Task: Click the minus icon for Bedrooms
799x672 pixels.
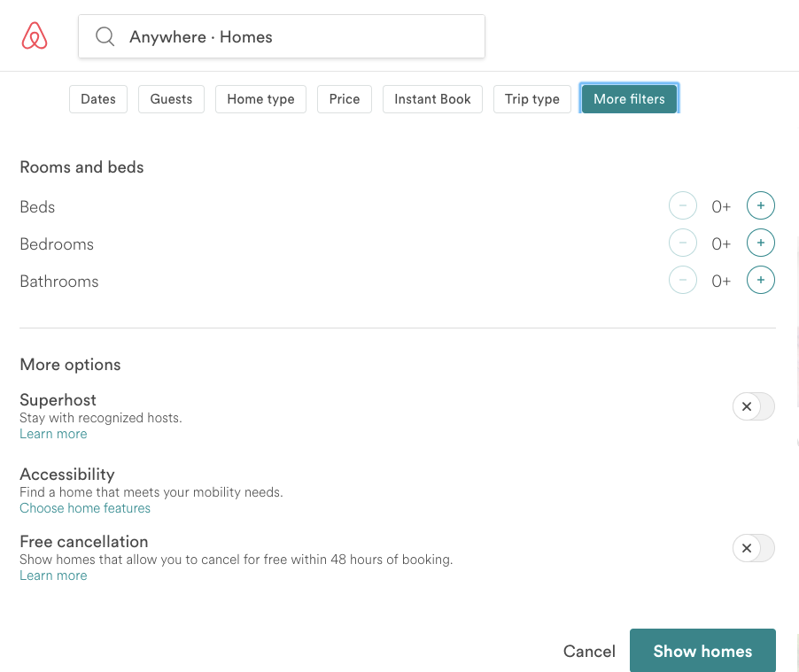Action: pyautogui.click(x=682, y=242)
